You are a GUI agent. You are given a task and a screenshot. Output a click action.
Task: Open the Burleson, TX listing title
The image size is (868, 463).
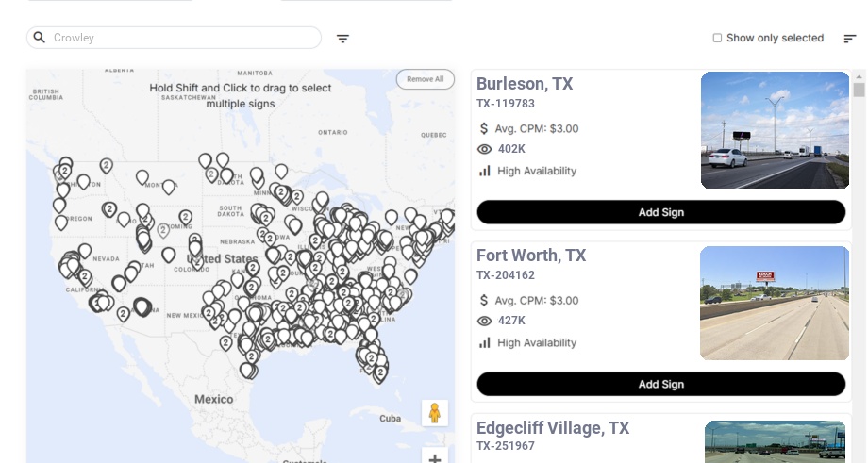(x=524, y=84)
